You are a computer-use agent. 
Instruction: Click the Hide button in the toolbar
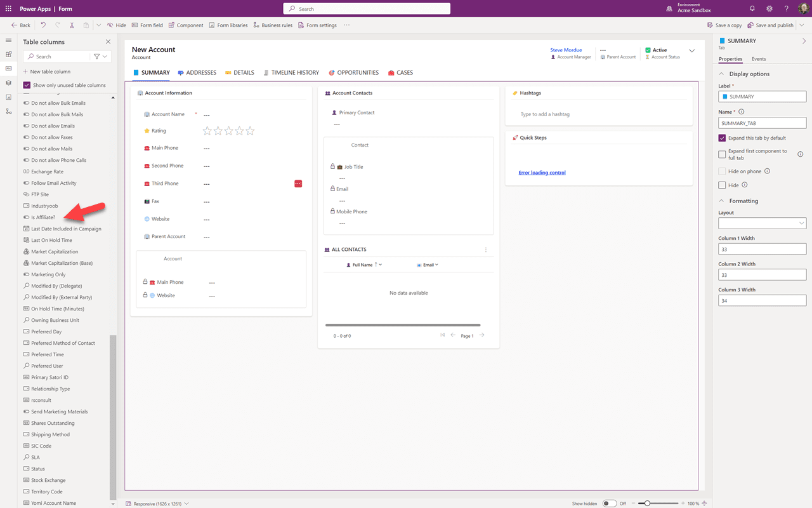(x=116, y=25)
